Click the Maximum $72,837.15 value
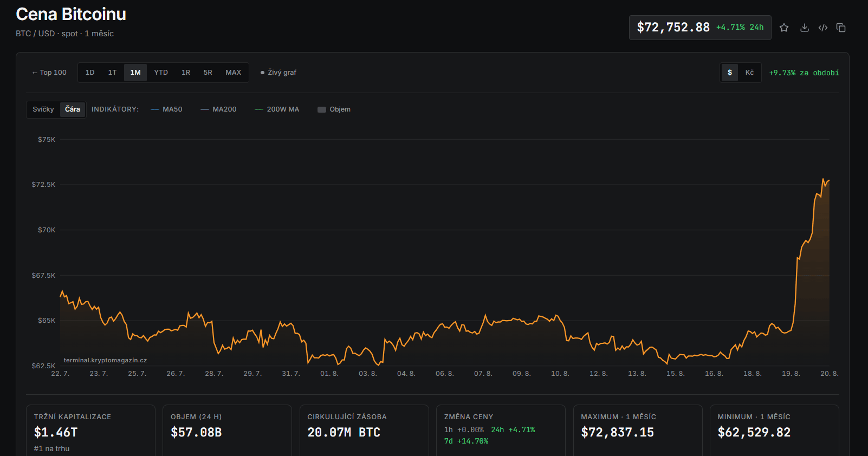Image resolution: width=868 pixels, height=456 pixels. (x=617, y=432)
